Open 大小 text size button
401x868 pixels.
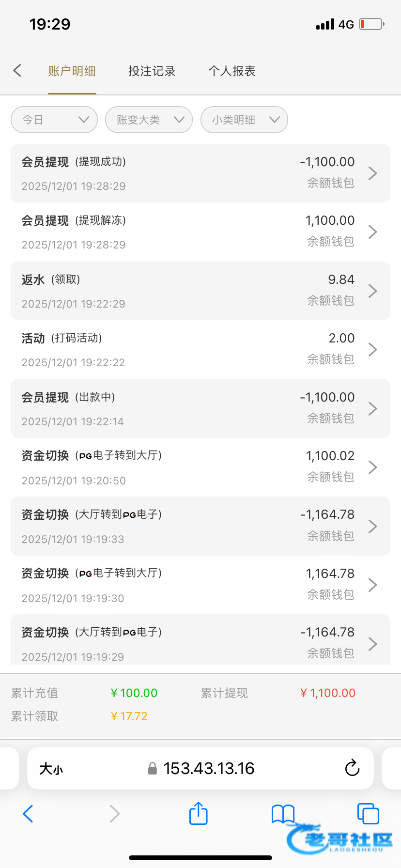[x=51, y=768]
